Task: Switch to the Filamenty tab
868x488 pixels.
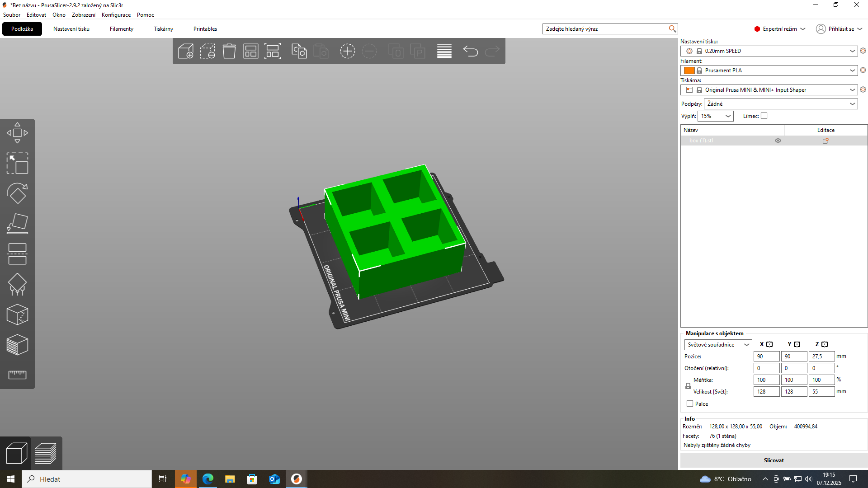Action: tap(122, 29)
